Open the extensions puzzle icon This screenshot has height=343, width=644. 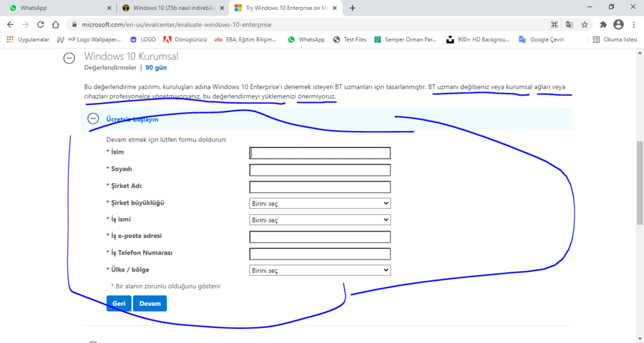[x=603, y=24]
